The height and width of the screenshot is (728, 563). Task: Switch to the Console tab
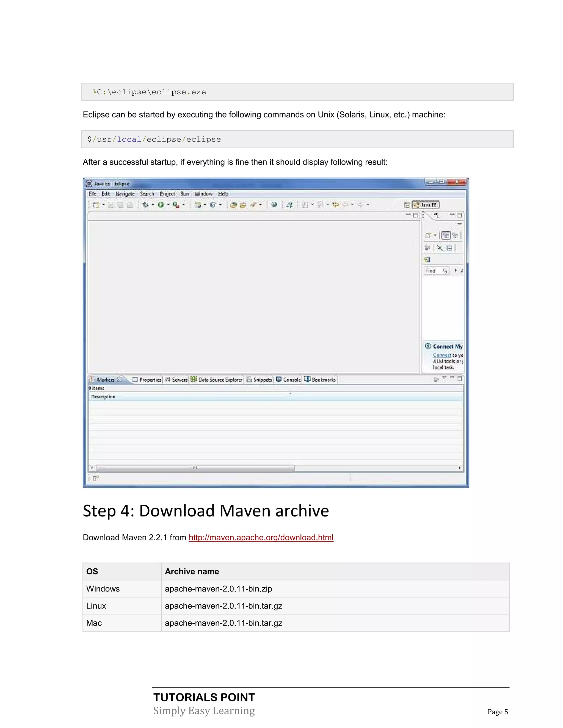pos(289,380)
